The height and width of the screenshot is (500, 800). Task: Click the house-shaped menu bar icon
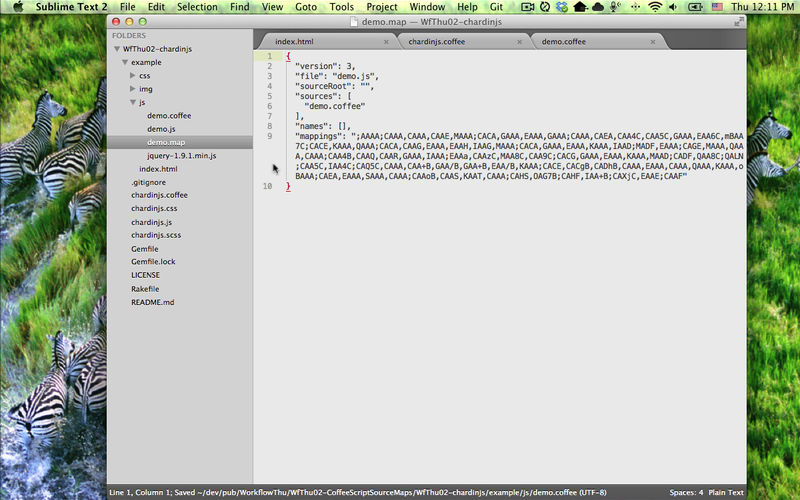(x=580, y=7)
